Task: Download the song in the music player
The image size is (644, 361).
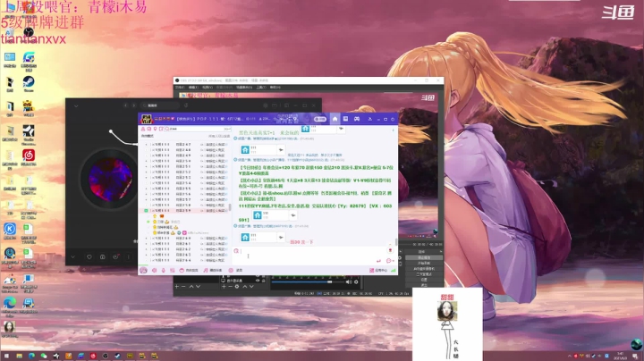Action: [x=102, y=257]
